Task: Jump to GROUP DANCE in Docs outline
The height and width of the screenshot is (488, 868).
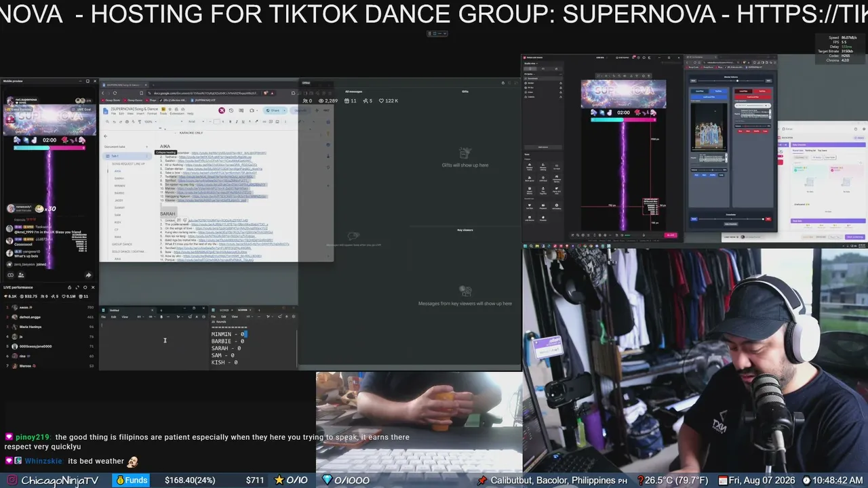Action: click(x=122, y=244)
